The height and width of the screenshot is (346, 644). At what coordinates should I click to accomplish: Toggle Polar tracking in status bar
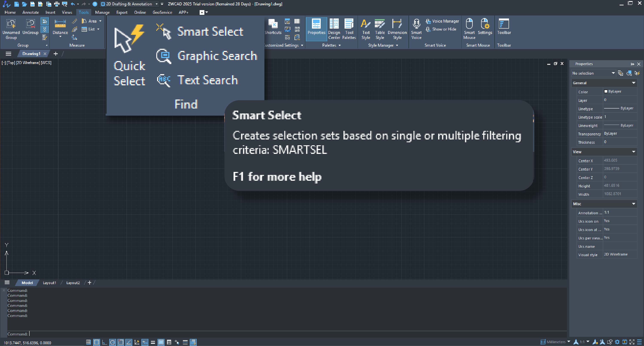pyautogui.click(x=112, y=342)
